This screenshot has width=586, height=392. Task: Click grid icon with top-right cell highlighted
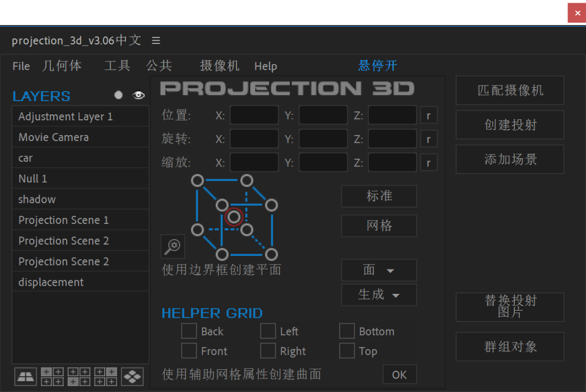pos(106,377)
